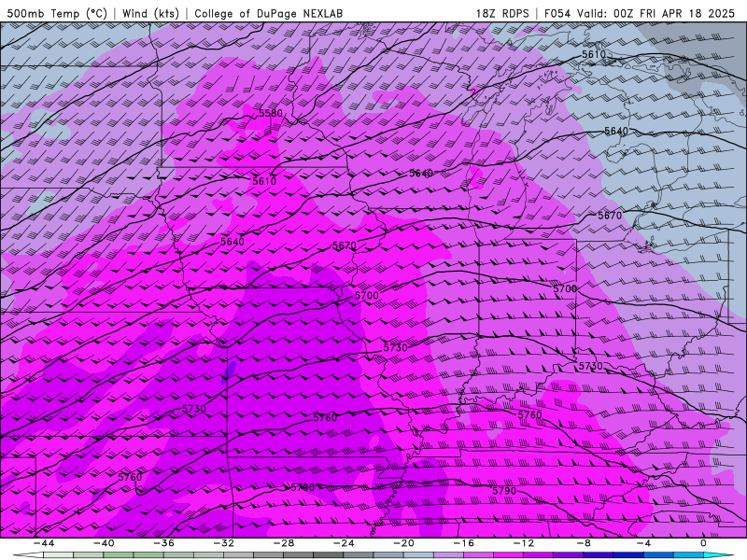Click the 5700 contour label near the Mississippi River

(x=367, y=295)
